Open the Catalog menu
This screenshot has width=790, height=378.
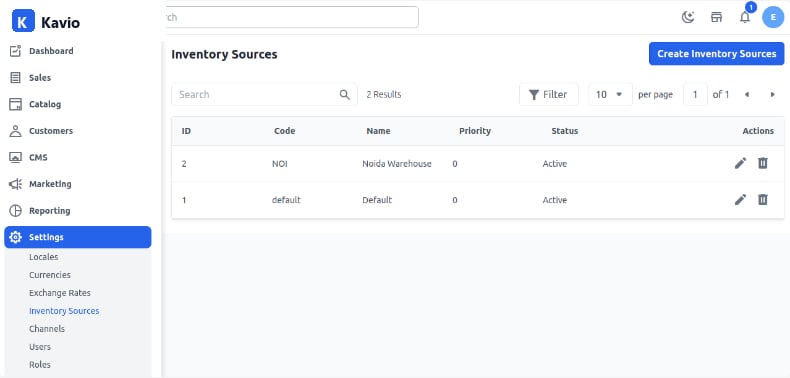(78, 104)
